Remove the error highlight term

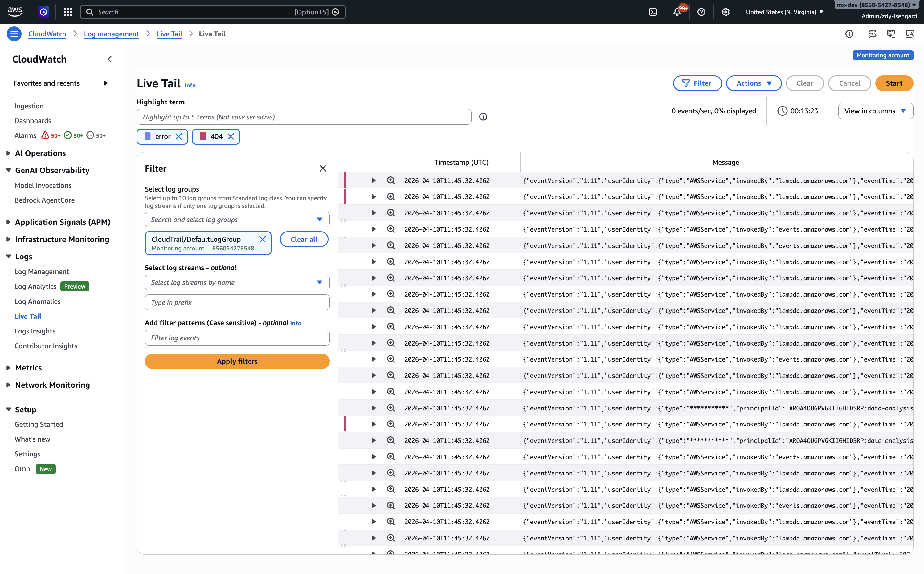click(x=178, y=137)
